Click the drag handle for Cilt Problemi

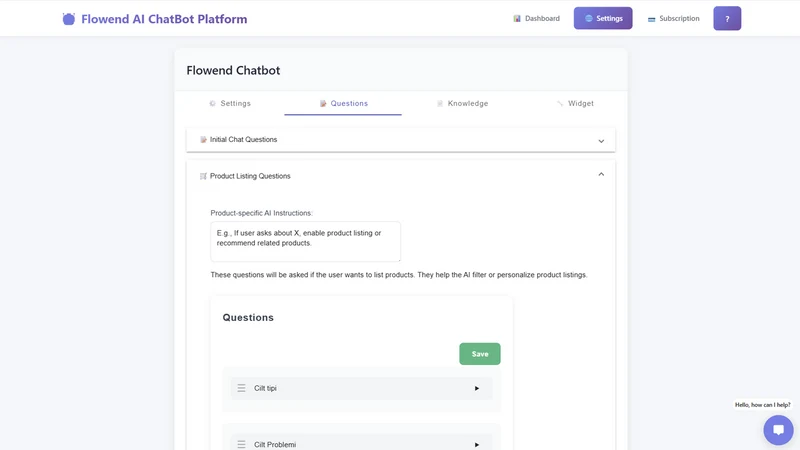[x=241, y=444]
